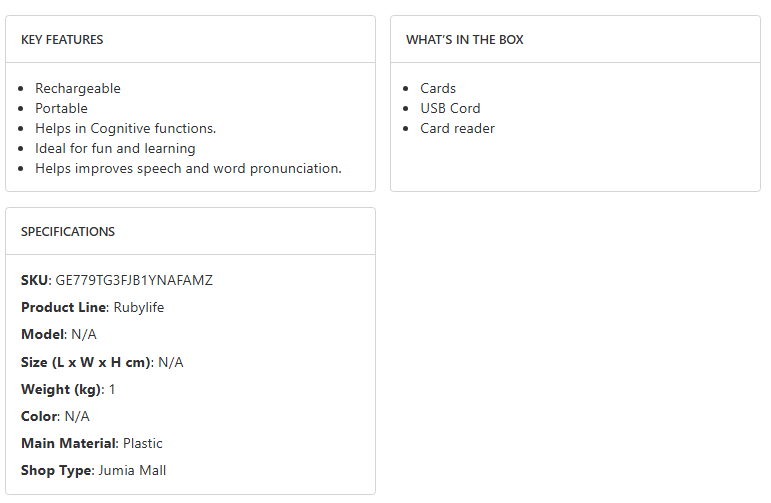The width and height of the screenshot is (771, 503).
Task: Click the WHAT'S IN THE BOX heading
Action: (464, 40)
